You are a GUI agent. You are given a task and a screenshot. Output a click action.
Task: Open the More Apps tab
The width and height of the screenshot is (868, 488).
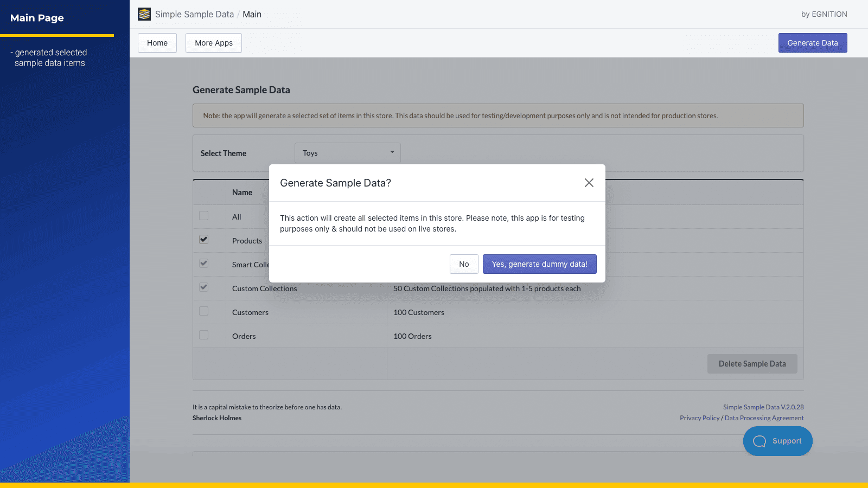coord(213,42)
